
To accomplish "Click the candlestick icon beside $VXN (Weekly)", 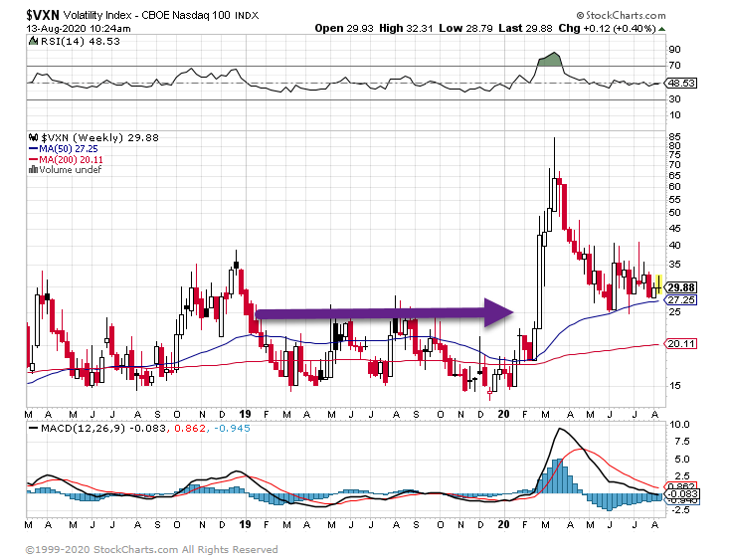I will 33,138.
